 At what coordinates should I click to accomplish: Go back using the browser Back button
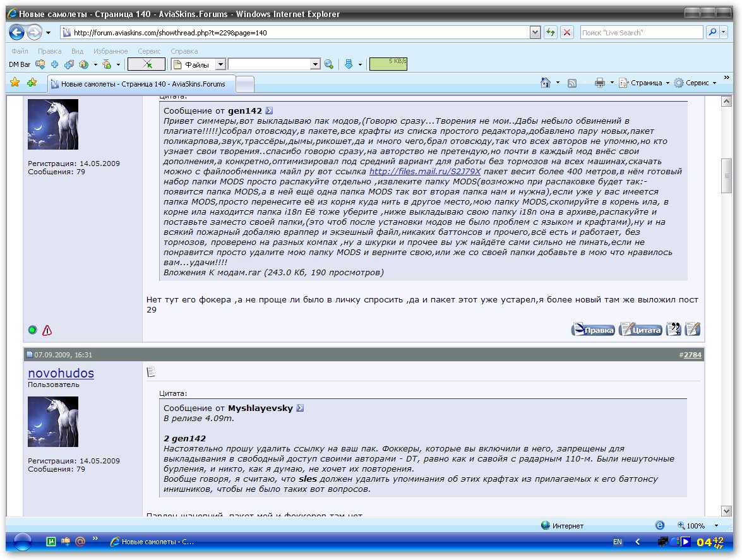click(17, 32)
